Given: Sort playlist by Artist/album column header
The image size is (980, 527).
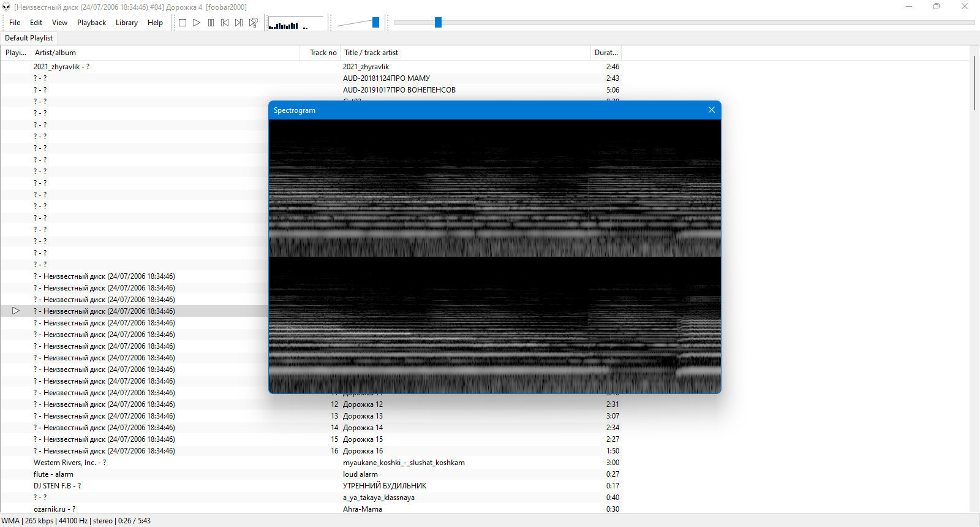Looking at the screenshot, I should (165, 53).
